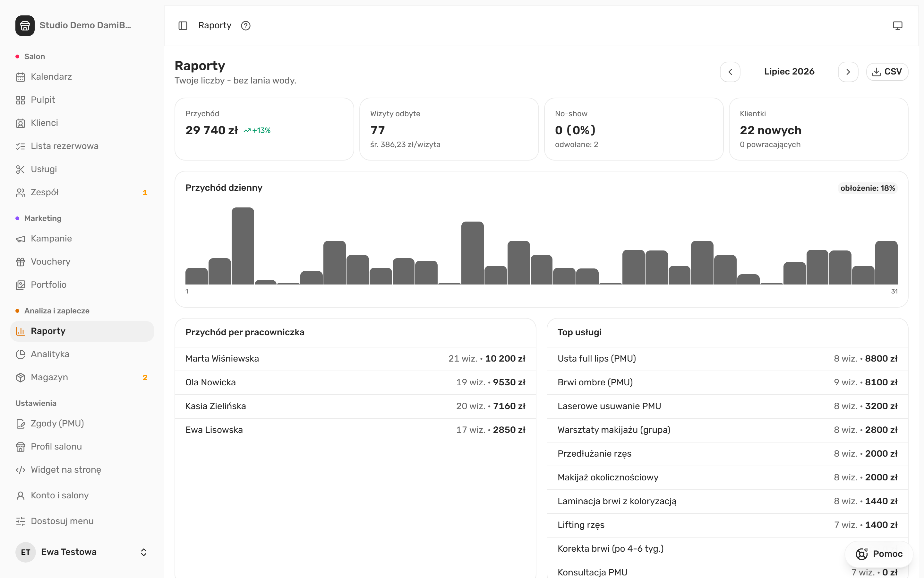Open Vouchery gift item
924x578 pixels.
point(82,262)
